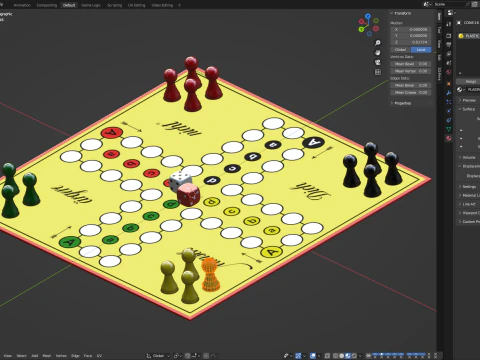Switch to material preview shading
480x360 pixels.
(348, 356)
